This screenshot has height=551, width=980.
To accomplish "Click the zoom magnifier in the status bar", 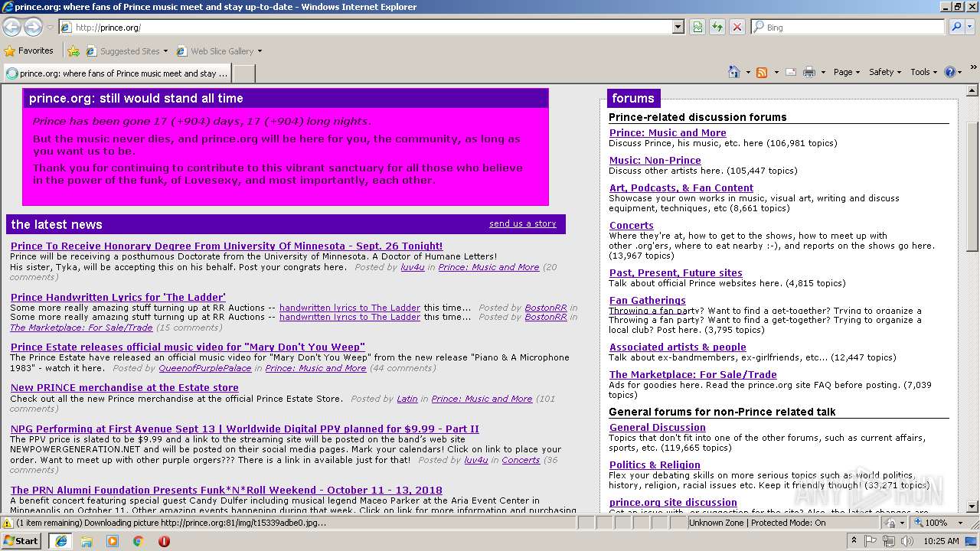I will click(917, 523).
